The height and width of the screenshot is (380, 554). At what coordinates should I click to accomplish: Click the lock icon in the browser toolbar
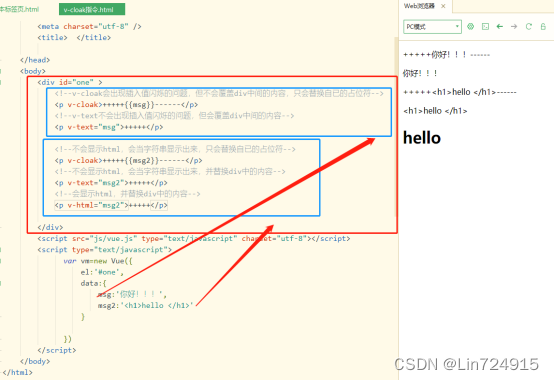click(543, 26)
